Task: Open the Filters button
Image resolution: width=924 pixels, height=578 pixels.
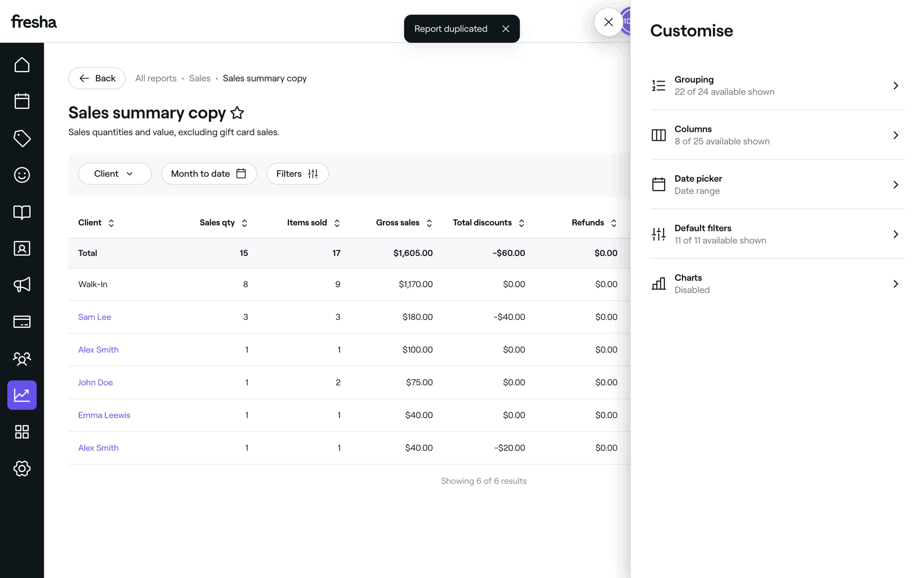Action: point(297,173)
